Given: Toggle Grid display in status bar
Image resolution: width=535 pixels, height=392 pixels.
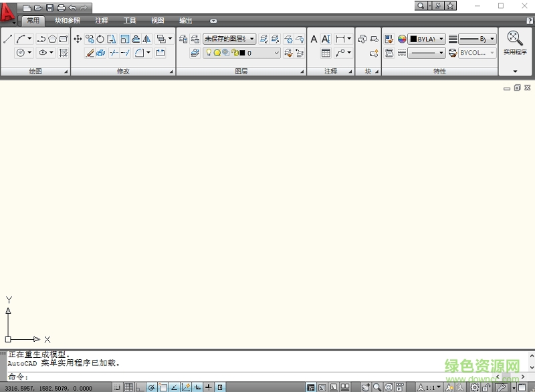Looking at the screenshot, I should click(128, 387).
